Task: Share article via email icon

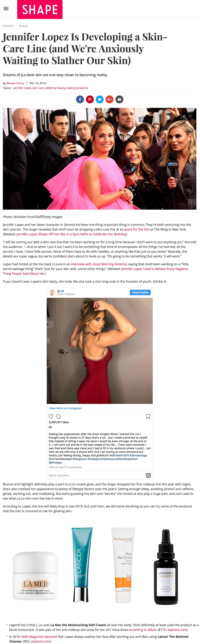Action: coord(119,99)
